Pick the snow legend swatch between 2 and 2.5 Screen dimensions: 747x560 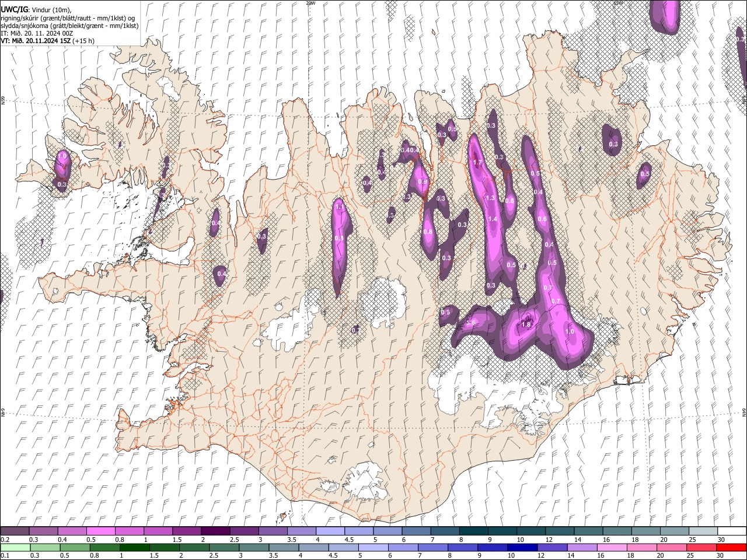(215, 531)
